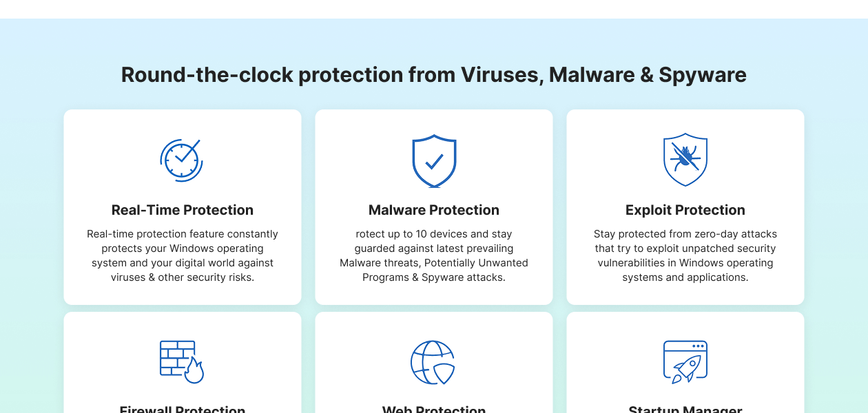
Task: Click the Malware Protection description paragraph
Action: click(x=434, y=255)
